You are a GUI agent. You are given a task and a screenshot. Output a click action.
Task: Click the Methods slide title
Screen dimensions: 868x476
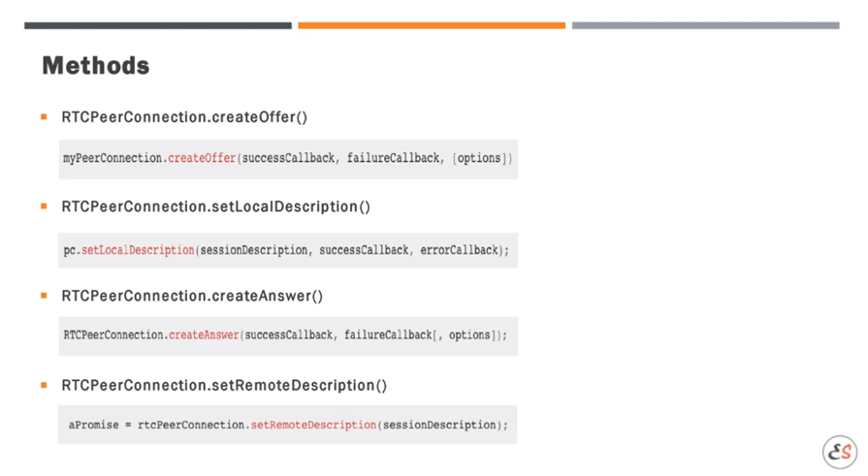point(95,66)
